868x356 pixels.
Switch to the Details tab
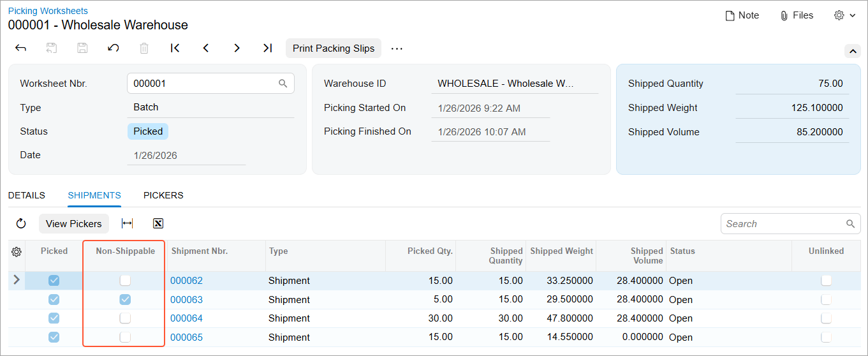click(x=27, y=196)
